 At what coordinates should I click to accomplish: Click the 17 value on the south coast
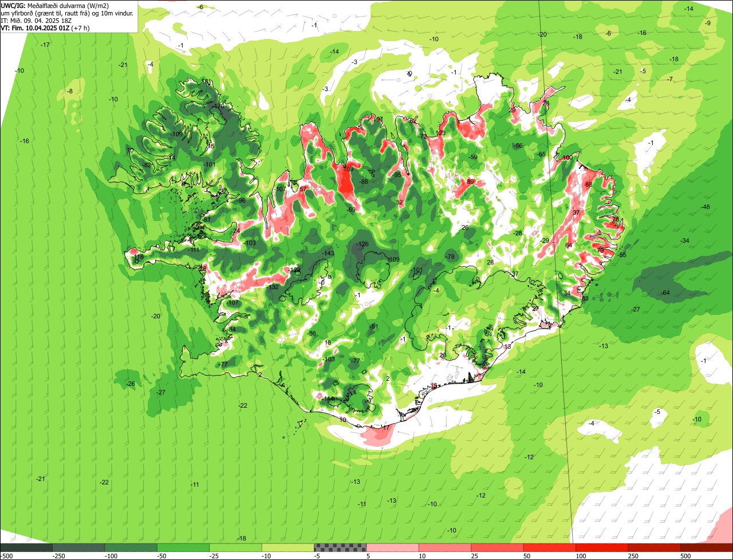pos(385,428)
